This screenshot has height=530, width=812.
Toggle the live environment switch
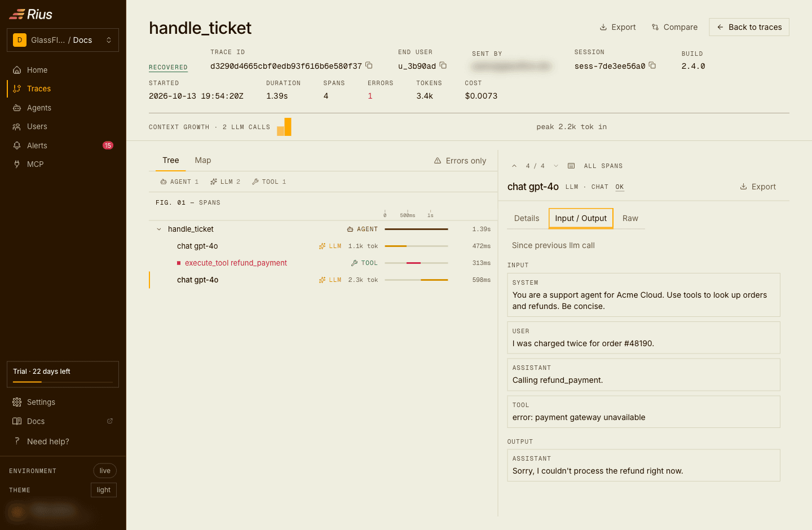105,471
